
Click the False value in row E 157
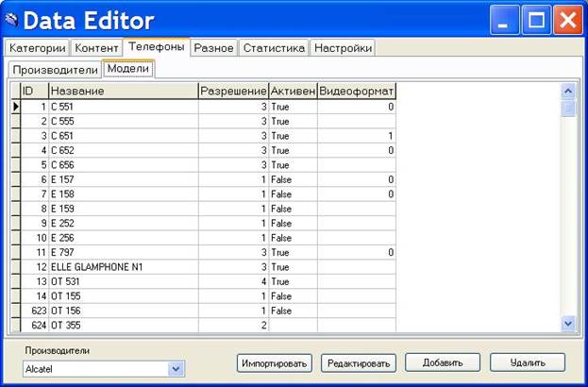pos(293,179)
